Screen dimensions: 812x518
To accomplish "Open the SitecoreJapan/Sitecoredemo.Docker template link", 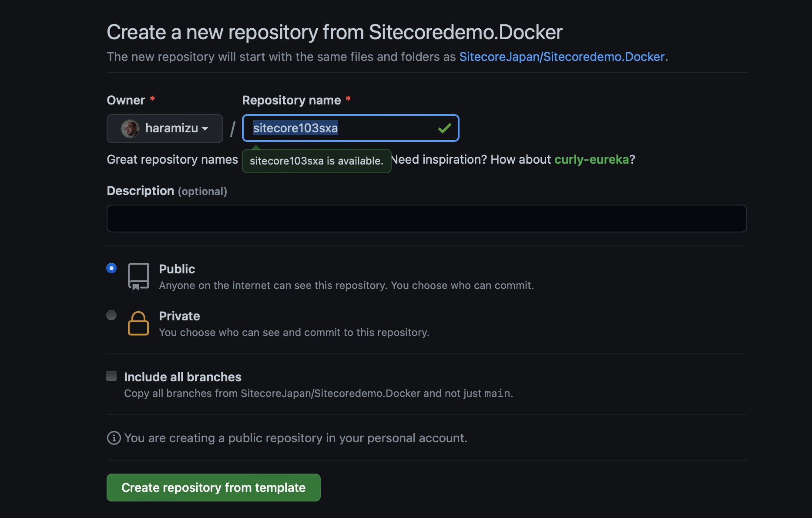I will pyautogui.click(x=562, y=57).
